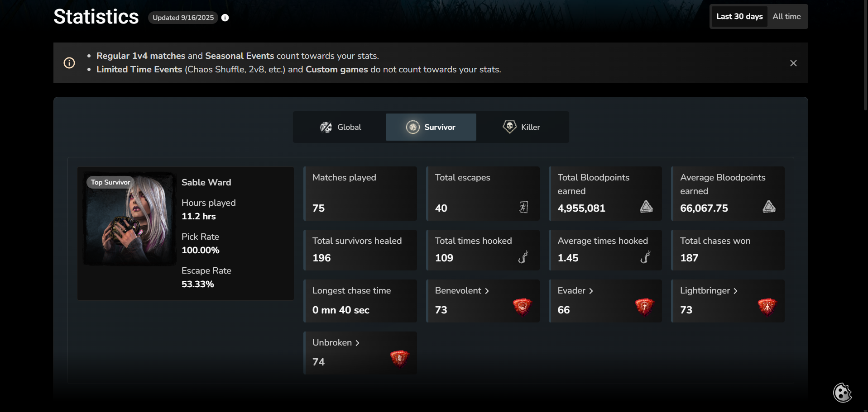
Task: Select the Sable Ward portrait
Action: [x=129, y=218]
